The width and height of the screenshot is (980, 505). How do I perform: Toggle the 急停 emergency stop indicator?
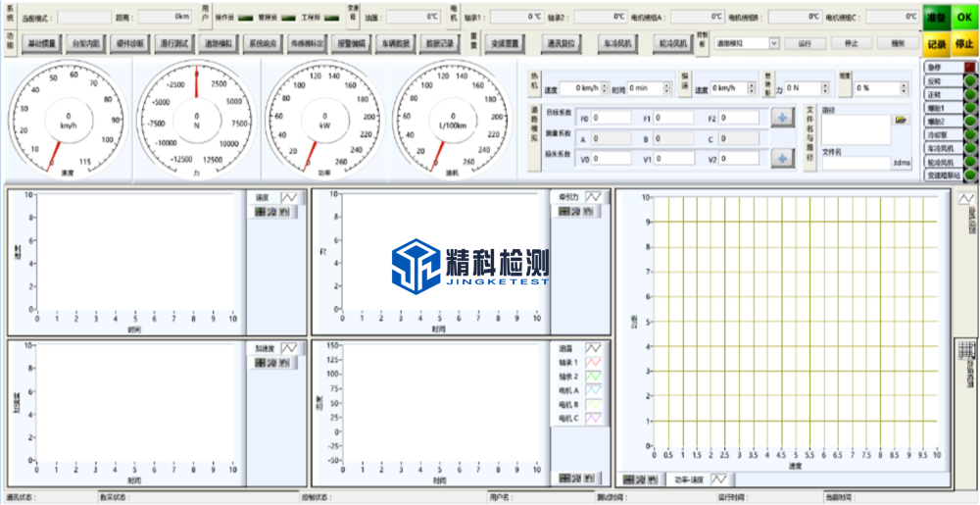[x=970, y=68]
